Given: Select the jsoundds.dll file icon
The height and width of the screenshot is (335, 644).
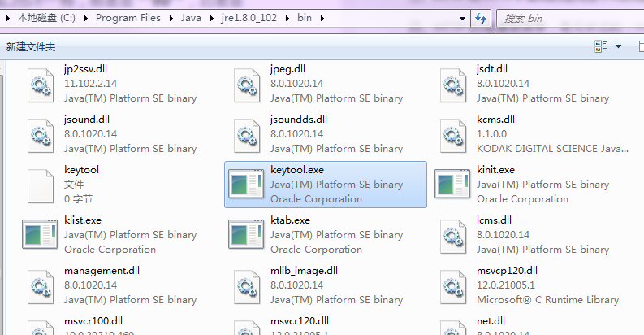Looking at the screenshot, I should 247,136.
